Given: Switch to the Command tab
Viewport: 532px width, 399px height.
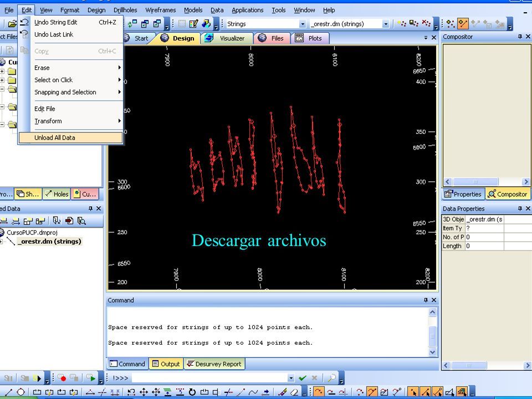Looking at the screenshot, I should (x=127, y=364).
